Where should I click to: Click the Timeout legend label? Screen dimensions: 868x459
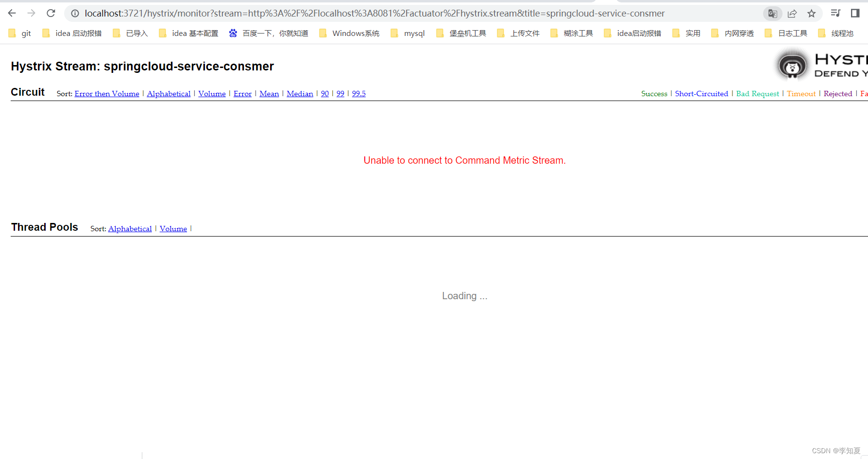point(801,94)
